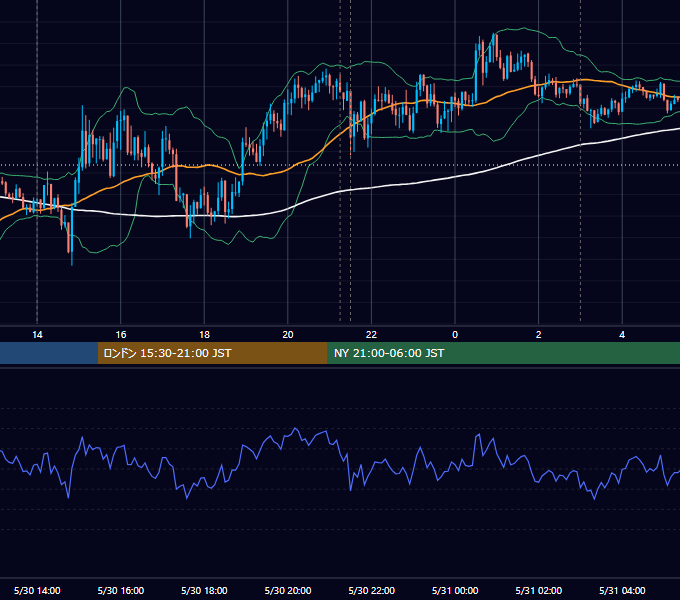Image resolution: width=680 pixels, height=600 pixels.
Task: Click the 5/31 00:00 time label
Action: 455,590
